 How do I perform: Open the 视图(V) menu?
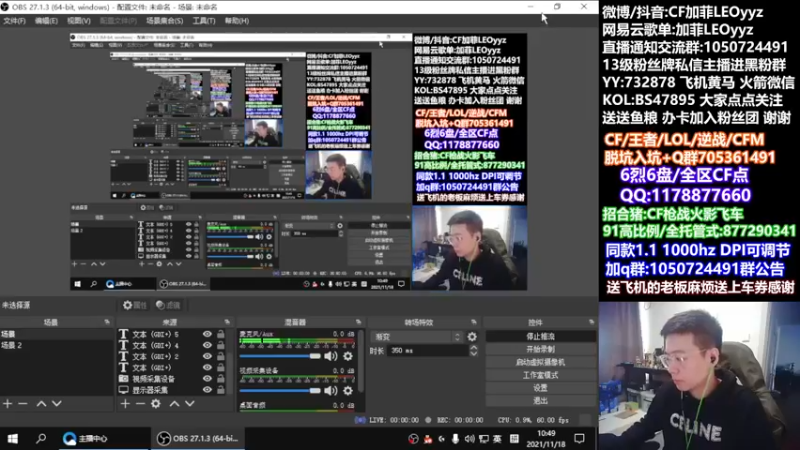pos(79,21)
